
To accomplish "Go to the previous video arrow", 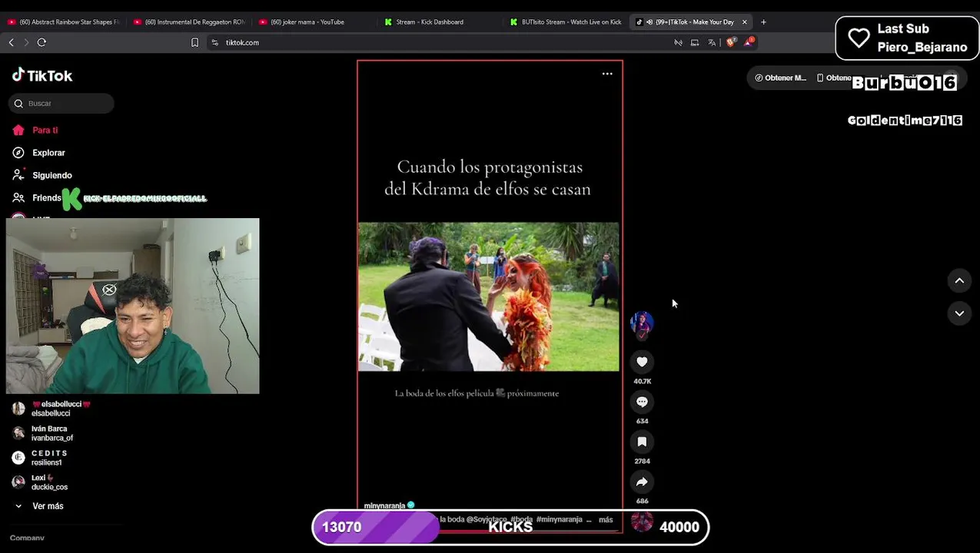I will (x=959, y=281).
